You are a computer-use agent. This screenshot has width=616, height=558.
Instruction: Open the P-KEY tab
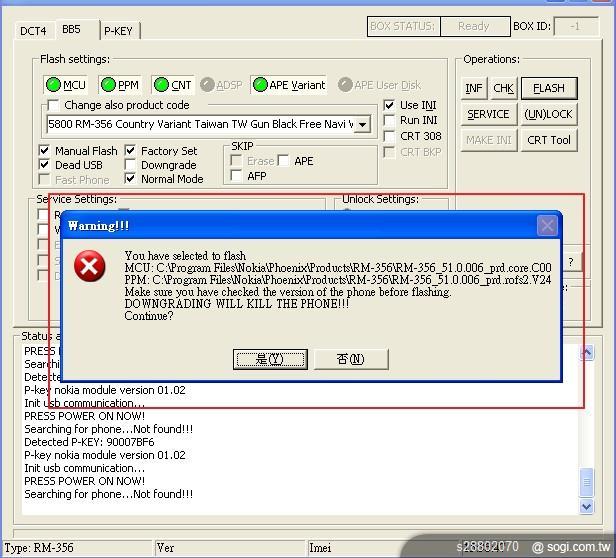(118, 31)
